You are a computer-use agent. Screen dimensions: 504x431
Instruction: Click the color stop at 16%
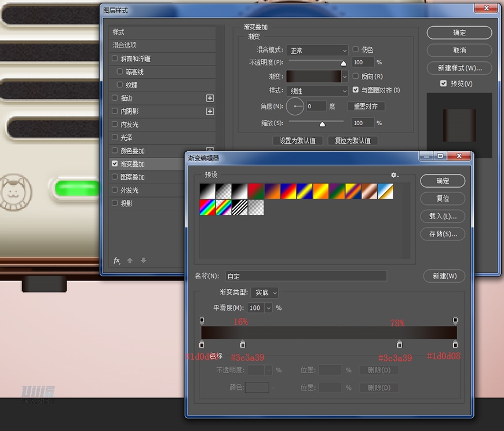point(242,344)
